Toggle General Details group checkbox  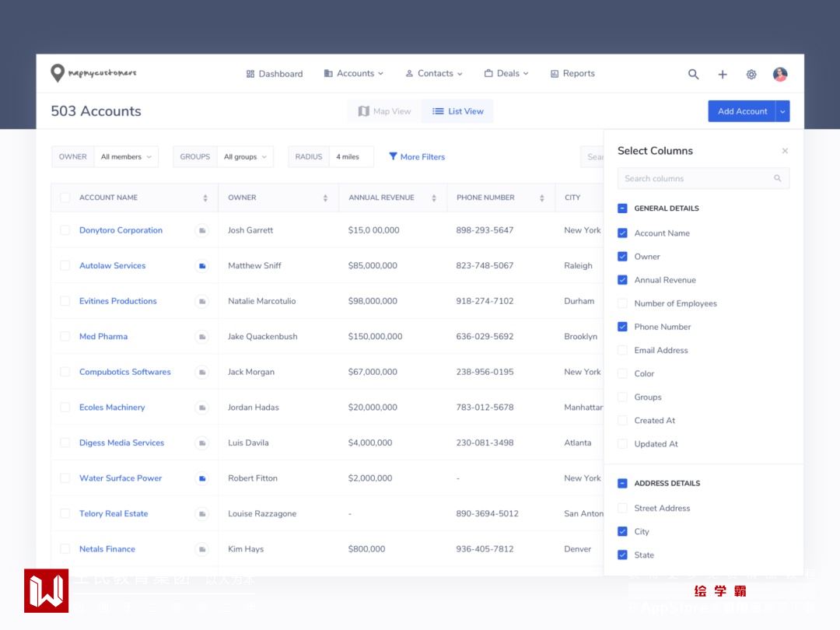622,208
